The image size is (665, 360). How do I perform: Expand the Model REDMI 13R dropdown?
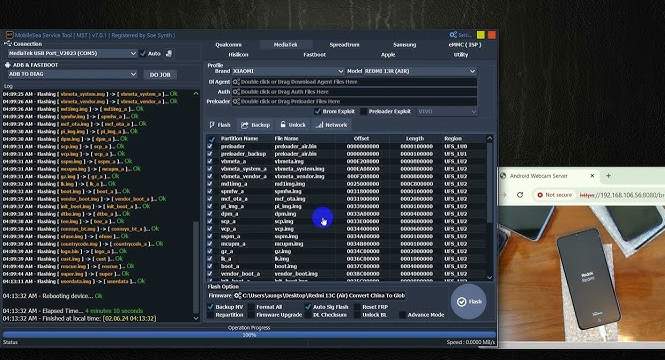coord(420,71)
